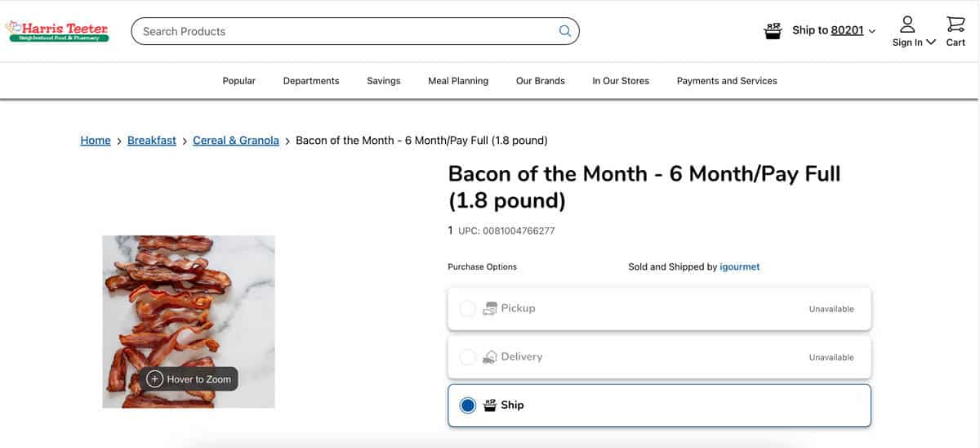This screenshot has width=980, height=448.
Task: Click the shipping basket icon in header
Action: pos(773,31)
